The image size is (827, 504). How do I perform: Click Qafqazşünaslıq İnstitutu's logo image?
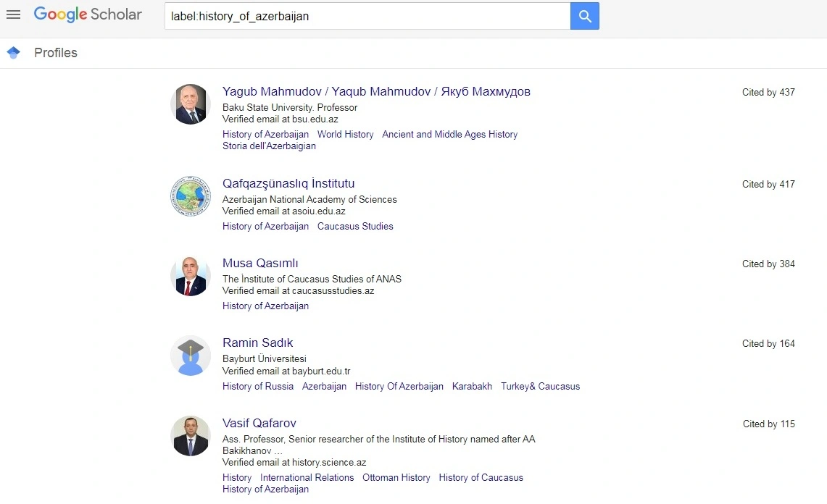190,196
